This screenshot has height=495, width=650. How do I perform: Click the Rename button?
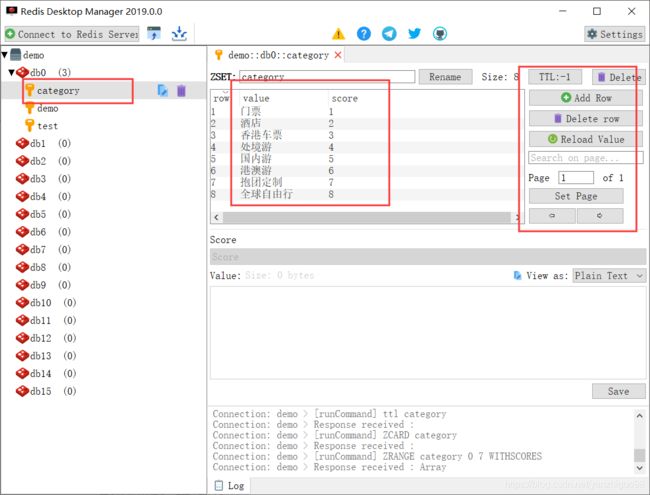[x=445, y=77]
